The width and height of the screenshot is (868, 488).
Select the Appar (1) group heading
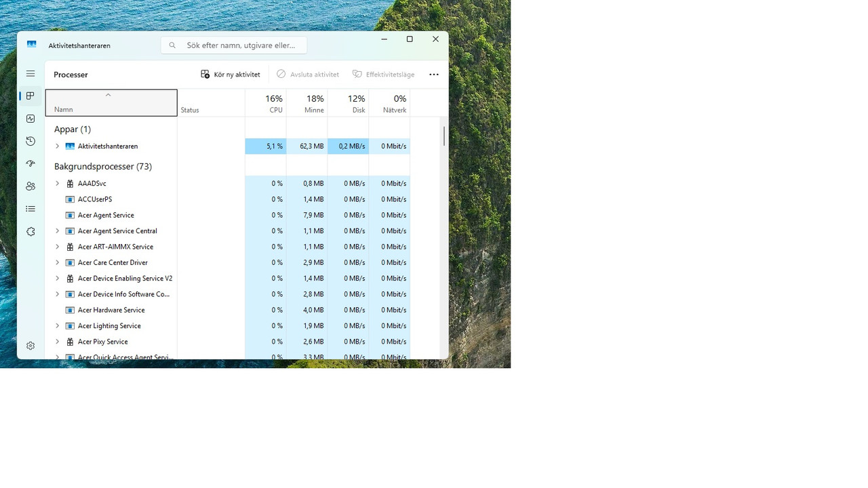[73, 129]
